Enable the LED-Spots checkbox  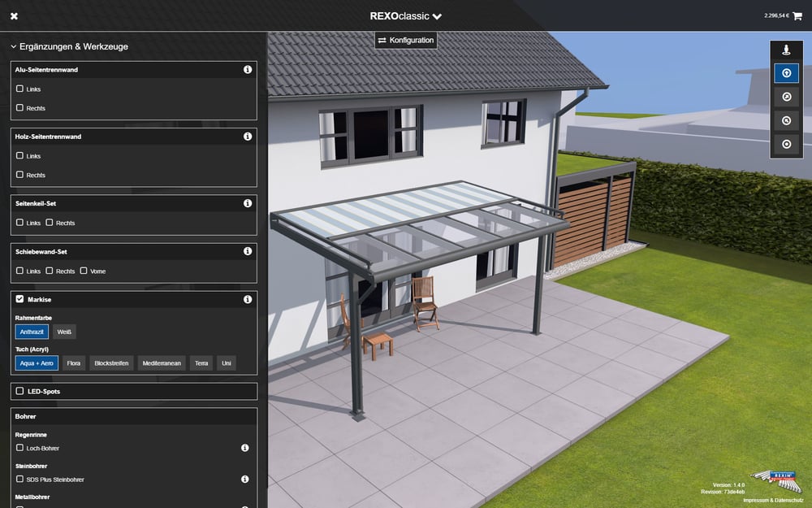coord(19,391)
